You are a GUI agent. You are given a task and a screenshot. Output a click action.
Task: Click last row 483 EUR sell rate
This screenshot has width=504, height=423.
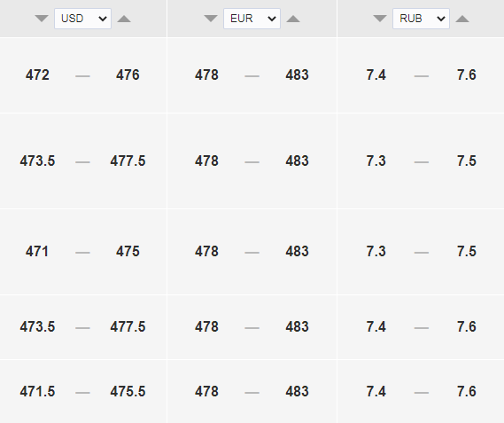tap(298, 391)
